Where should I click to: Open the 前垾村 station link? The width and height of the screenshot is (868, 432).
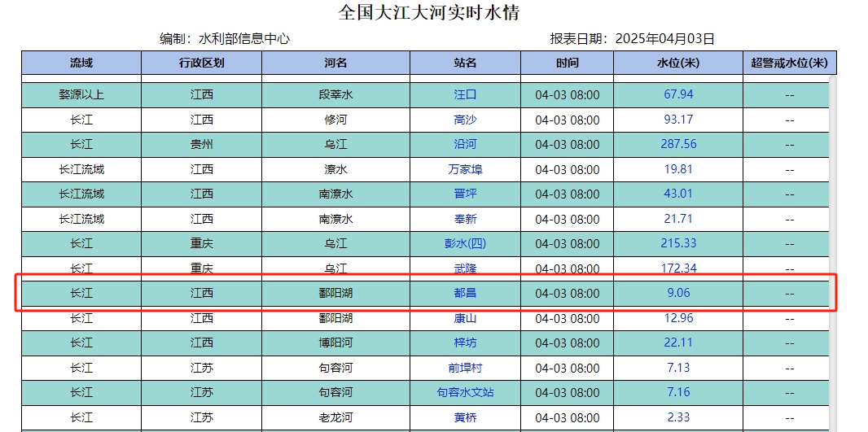point(465,368)
